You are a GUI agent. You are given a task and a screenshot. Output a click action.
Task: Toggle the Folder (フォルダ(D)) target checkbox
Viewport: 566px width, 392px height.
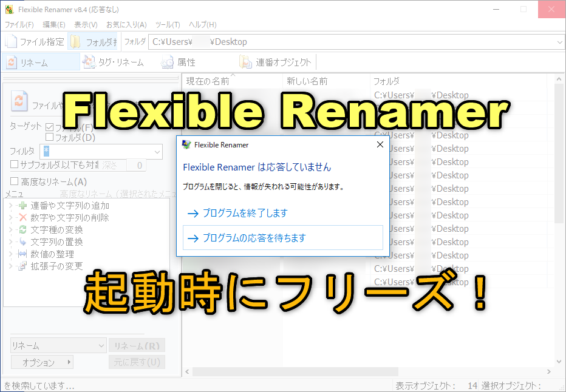(x=50, y=138)
